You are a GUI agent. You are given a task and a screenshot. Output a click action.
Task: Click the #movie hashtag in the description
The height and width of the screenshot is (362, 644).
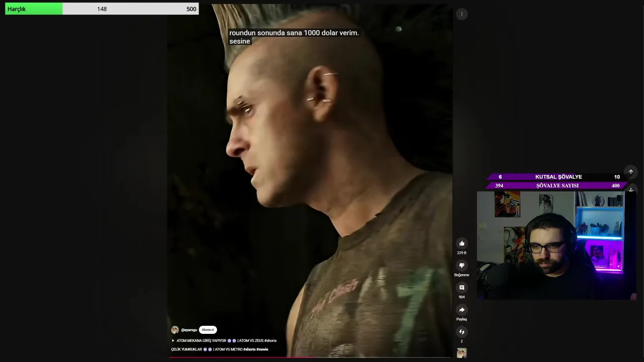(262, 349)
